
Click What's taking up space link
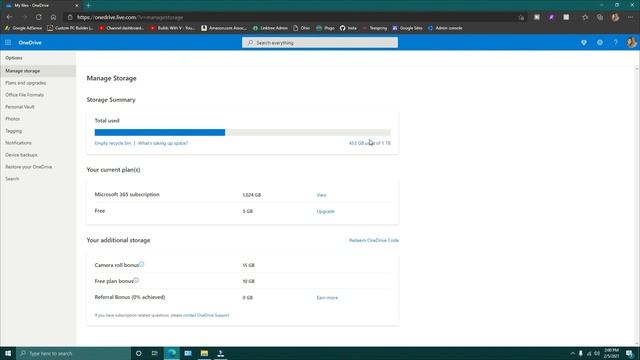[x=163, y=143]
